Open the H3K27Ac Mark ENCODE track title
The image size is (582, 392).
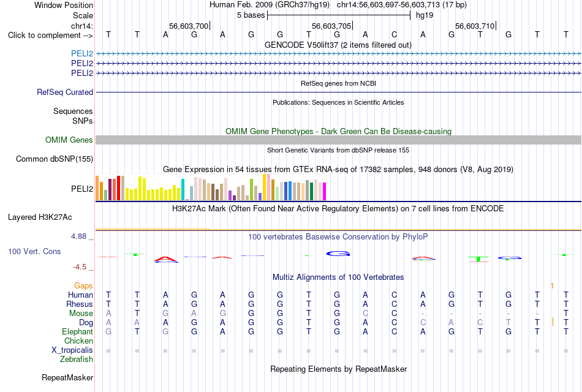pyautogui.click(x=338, y=209)
